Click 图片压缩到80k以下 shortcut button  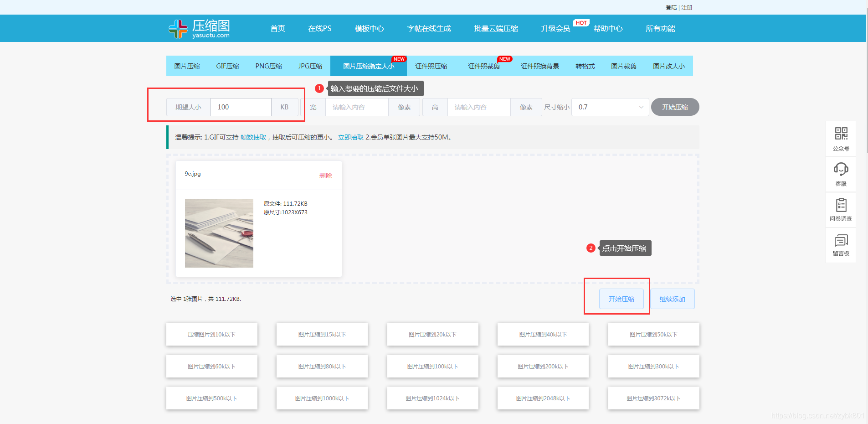tap(322, 366)
